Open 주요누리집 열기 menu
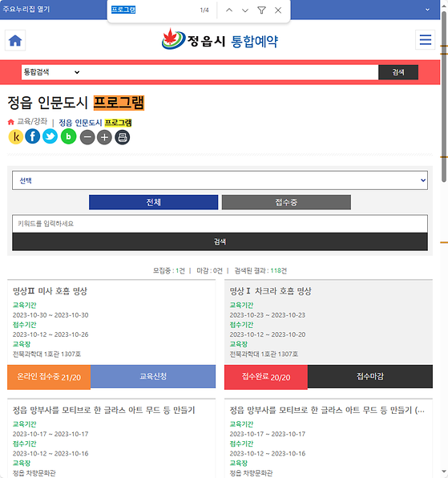This screenshot has height=478, width=448. (x=26, y=9)
